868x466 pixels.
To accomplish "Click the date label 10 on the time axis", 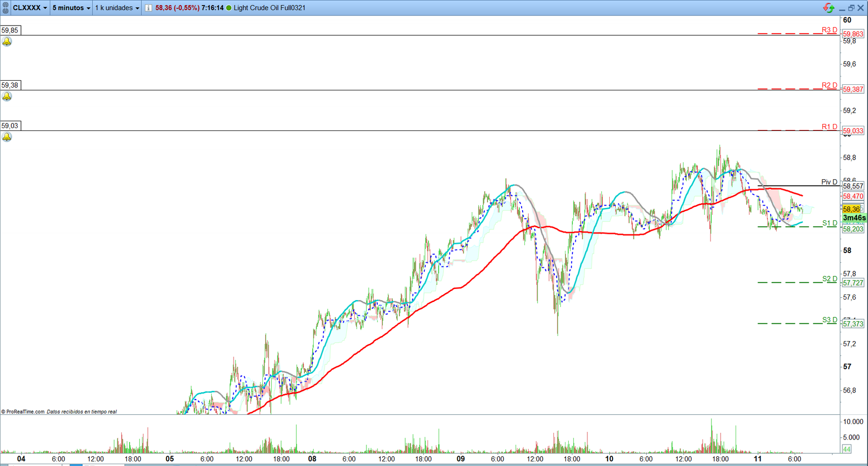I will coord(609,459).
